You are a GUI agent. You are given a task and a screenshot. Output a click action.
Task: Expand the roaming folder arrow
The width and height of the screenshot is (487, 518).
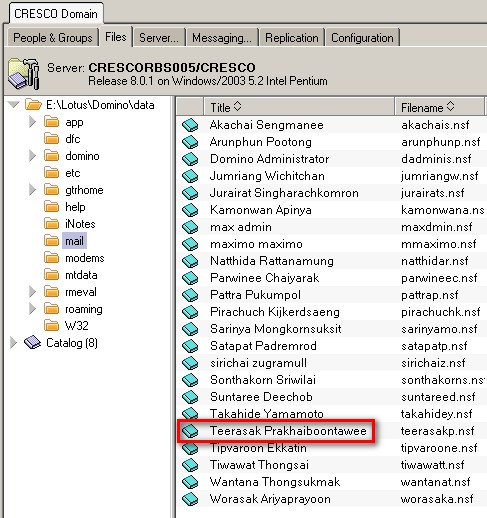pyautogui.click(x=32, y=309)
